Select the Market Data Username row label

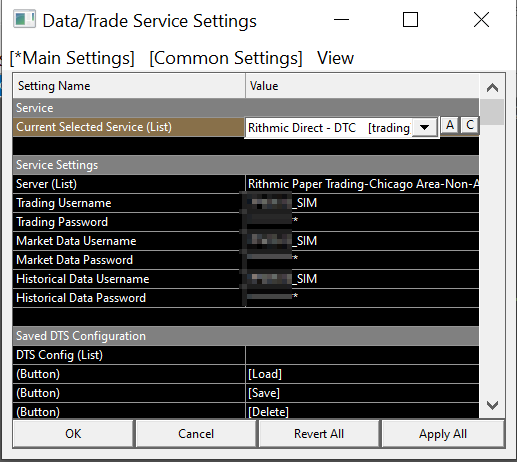(129, 241)
